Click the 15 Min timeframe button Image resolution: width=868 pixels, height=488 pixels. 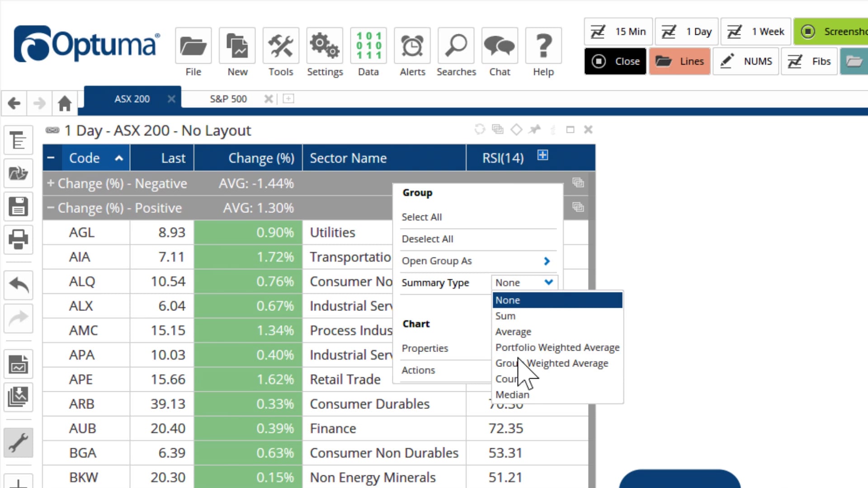(x=618, y=32)
